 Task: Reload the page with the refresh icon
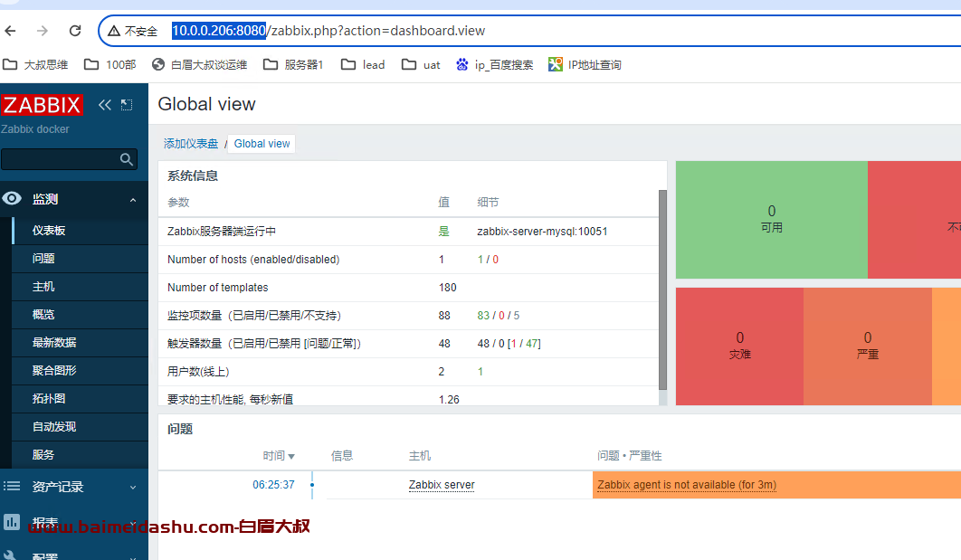point(75,31)
